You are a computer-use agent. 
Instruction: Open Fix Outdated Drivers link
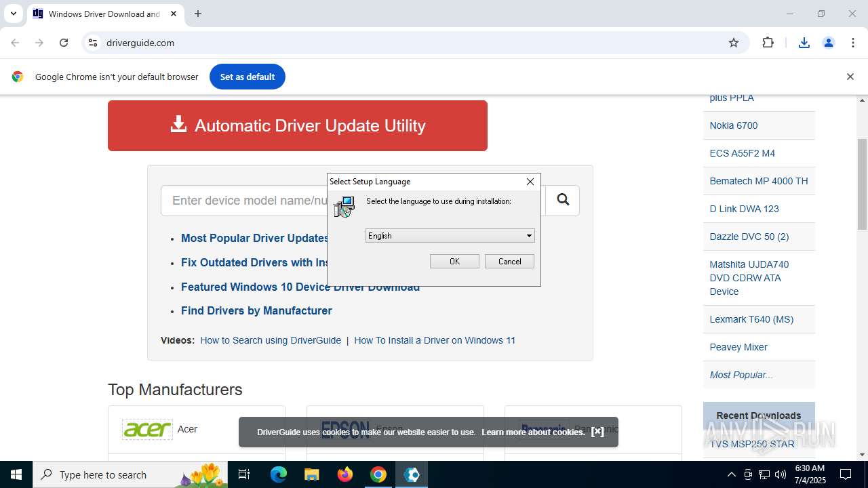tap(255, 262)
